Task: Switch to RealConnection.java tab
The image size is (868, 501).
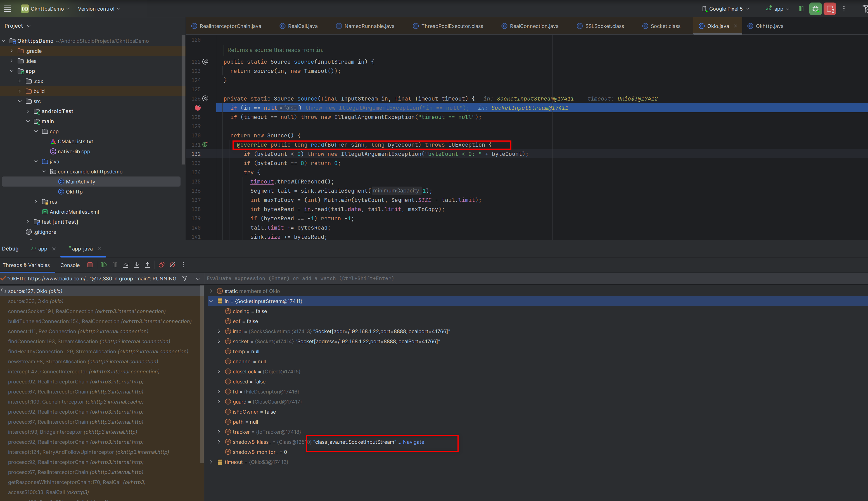Action: pyautogui.click(x=530, y=26)
